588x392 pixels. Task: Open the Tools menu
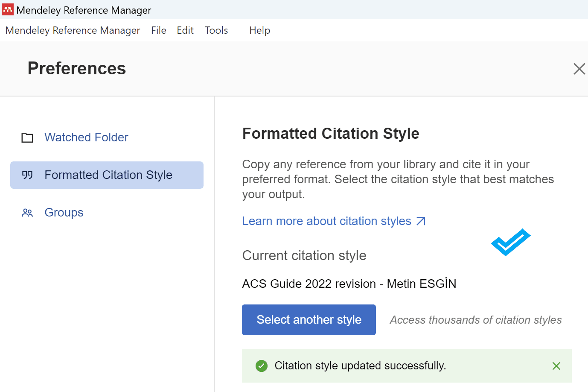(216, 30)
